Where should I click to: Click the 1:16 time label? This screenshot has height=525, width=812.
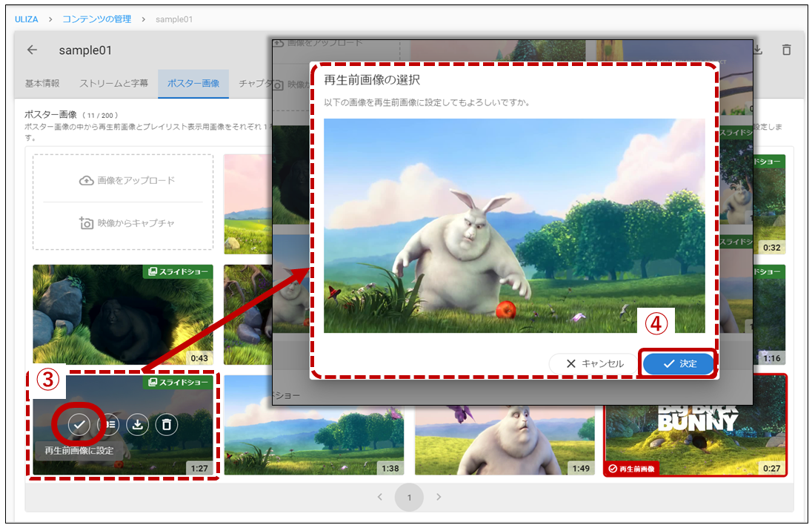(771, 358)
